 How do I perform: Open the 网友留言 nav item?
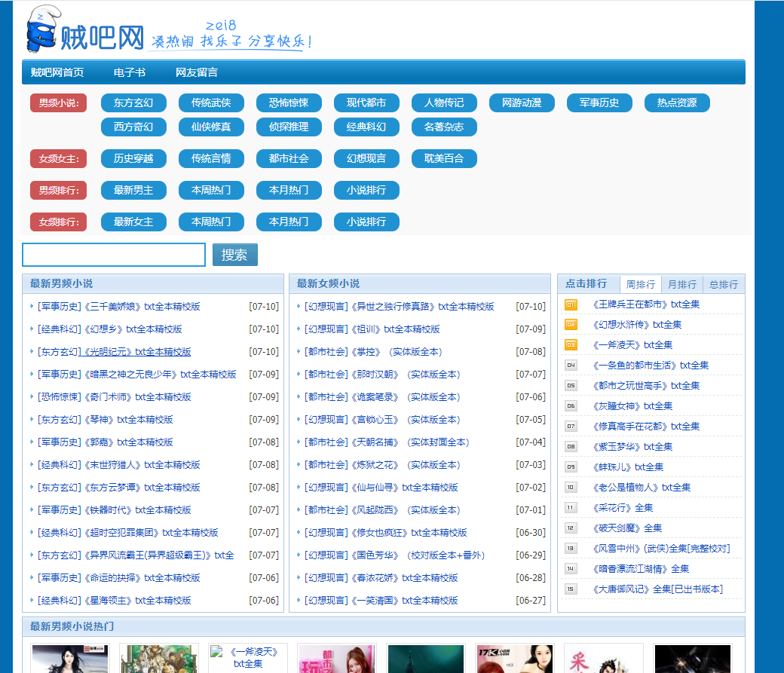[x=197, y=72]
